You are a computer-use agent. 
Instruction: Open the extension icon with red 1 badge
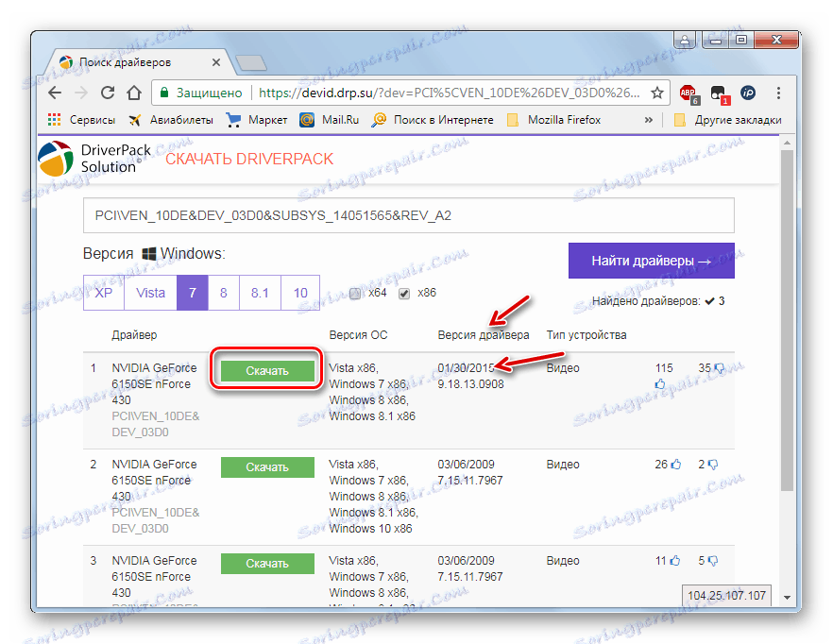720,94
